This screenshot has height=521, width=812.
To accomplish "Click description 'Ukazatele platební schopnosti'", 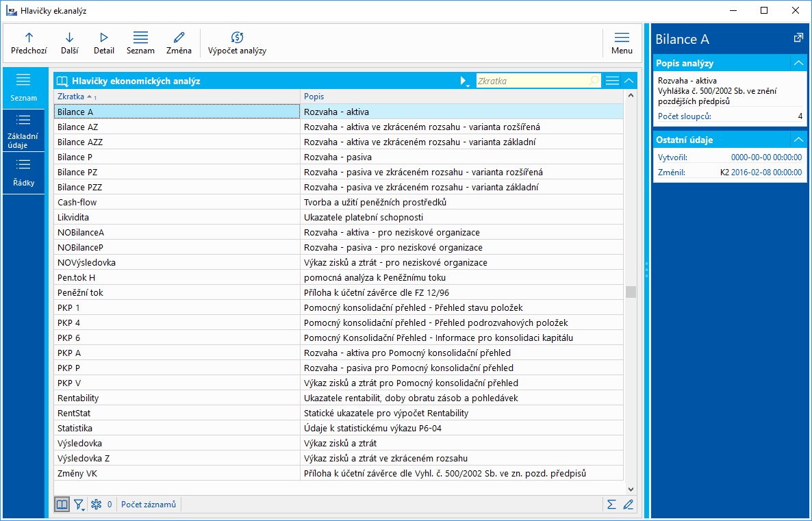I will click(x=364, y=217).
